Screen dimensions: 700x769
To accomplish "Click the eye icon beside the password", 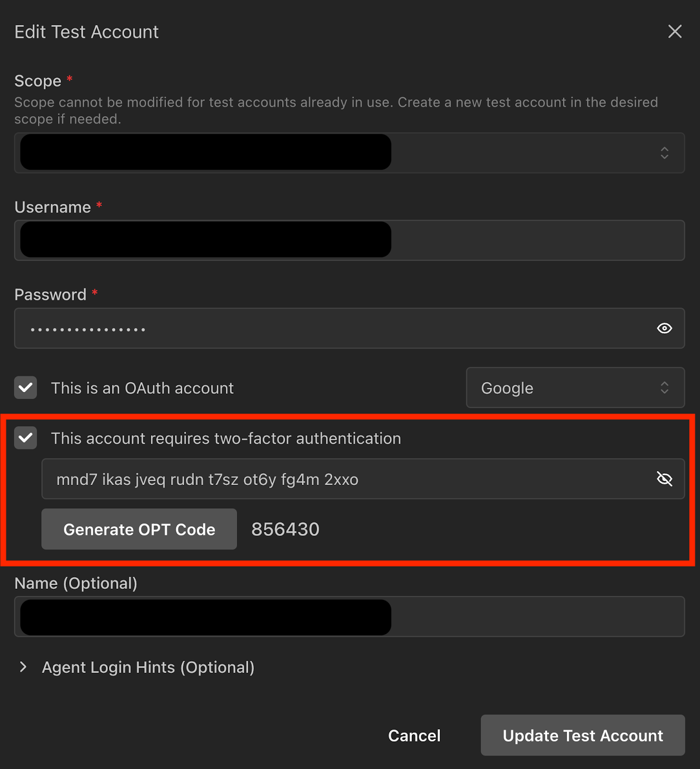I will tap(664, 328).
